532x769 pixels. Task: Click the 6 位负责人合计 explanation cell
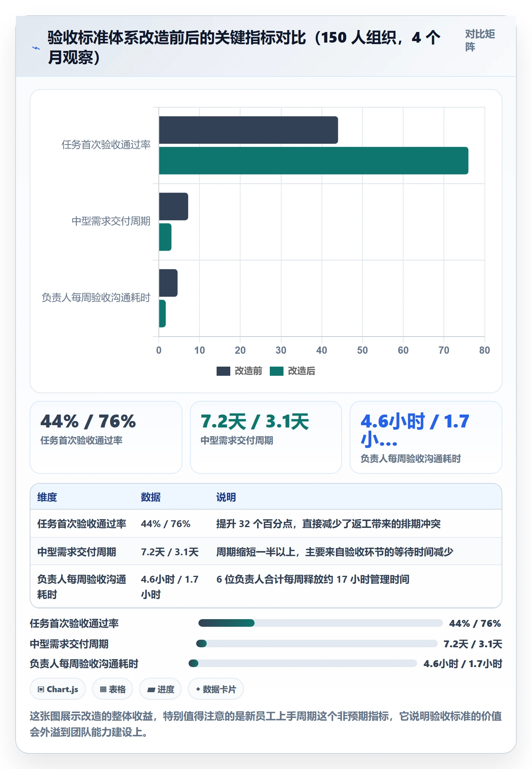click(313, 579)
